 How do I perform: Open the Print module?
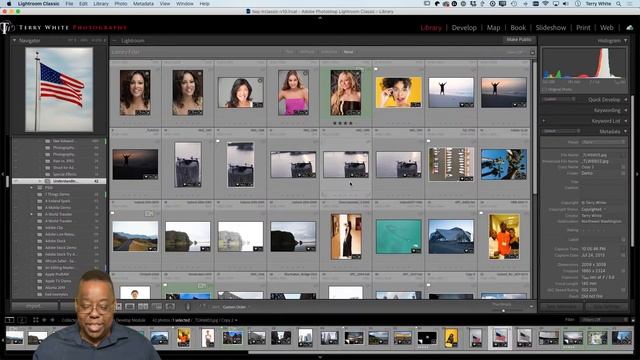(x=583, y=28)
